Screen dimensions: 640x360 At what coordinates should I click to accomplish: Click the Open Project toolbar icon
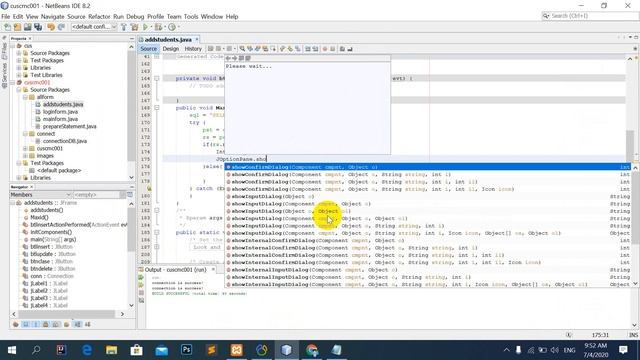click(x=27, y=27)
